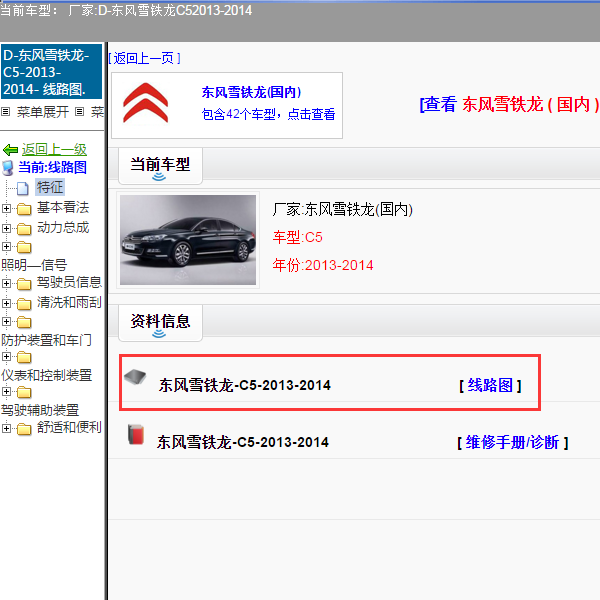The width and height of the screenshot is (600, 600).
Task: Click 东风雪铁龙-C5-2013-2014 title in 维修手册 row
Action: (243, 442)
